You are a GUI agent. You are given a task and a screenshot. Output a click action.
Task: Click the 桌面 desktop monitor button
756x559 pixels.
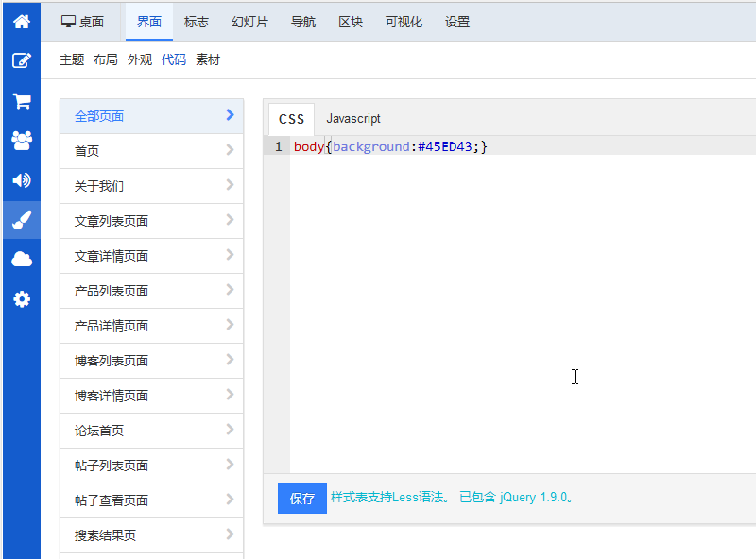click(82, 22)
